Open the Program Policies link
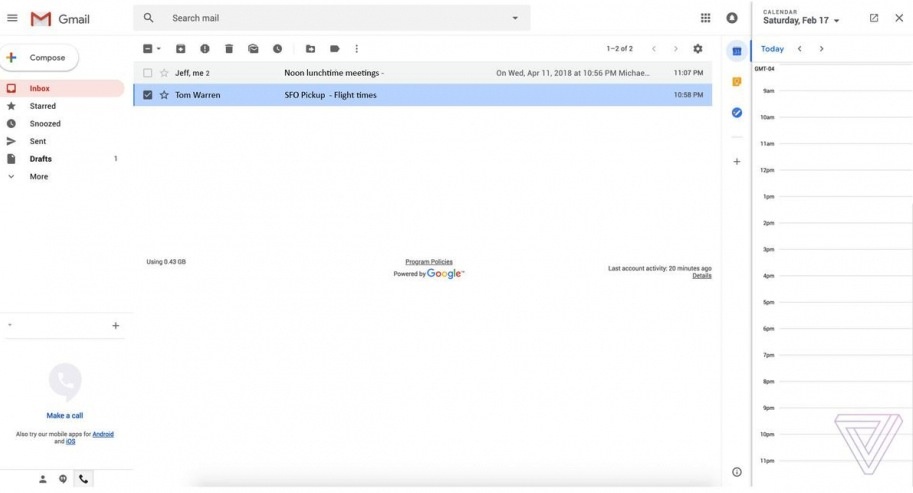 click(x=429, y=262)
